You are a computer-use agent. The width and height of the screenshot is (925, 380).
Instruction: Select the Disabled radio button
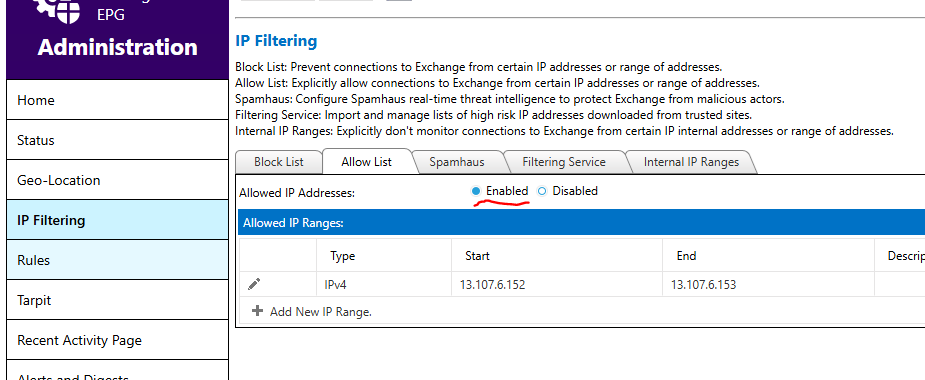tap(542, 191)
